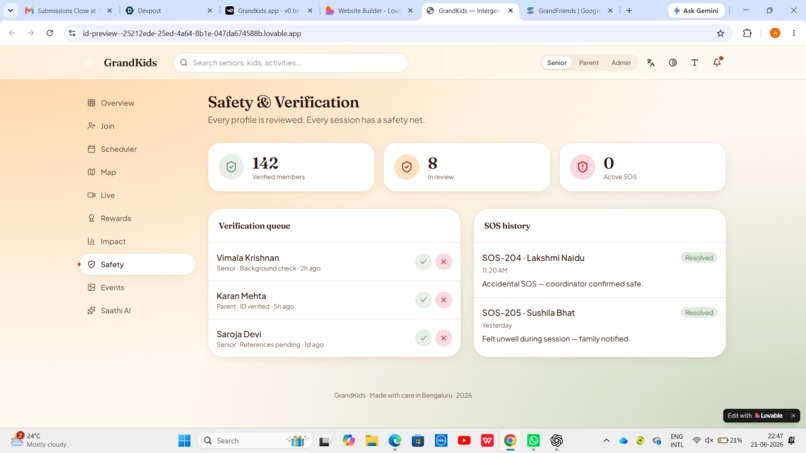Show hidden system tray icons
Screen dimensions: 806x453
(607, 441)
